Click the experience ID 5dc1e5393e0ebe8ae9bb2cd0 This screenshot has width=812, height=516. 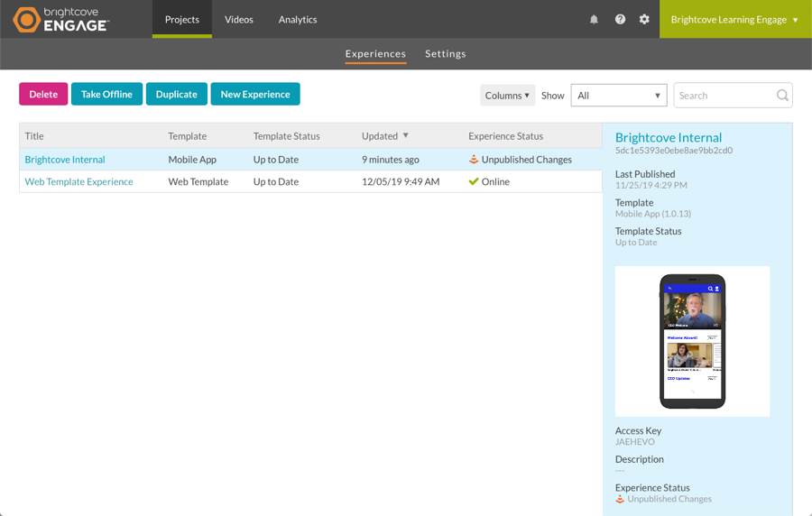click(x=674, y=151)
